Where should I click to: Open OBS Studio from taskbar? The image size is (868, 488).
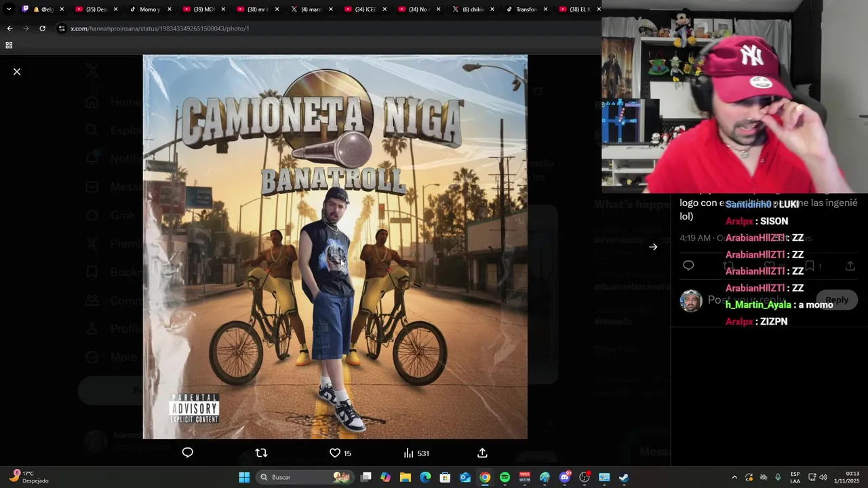pyautogui.click(x=585, y=477)
